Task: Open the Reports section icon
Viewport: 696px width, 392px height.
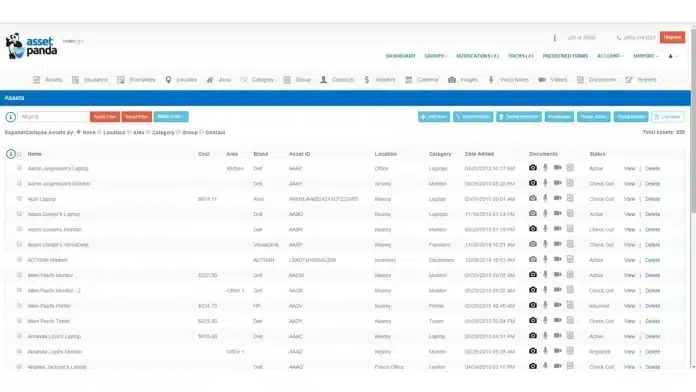Action: [629, 80]
